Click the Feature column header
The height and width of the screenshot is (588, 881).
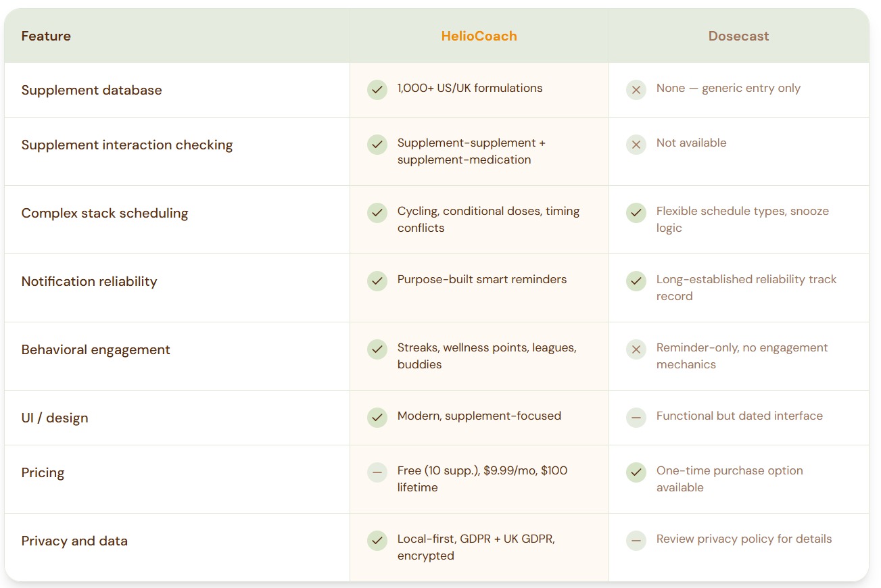[x=46, y=36]
